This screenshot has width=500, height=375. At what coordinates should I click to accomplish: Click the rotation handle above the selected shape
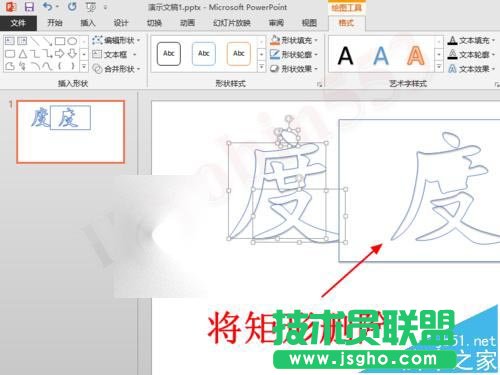[289, 118]
